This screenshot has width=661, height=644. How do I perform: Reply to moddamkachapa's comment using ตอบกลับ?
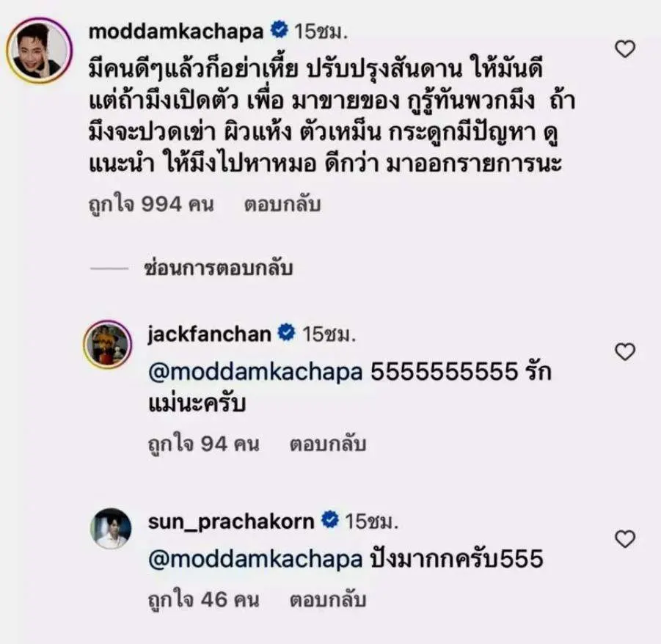(x=282, y=204)
